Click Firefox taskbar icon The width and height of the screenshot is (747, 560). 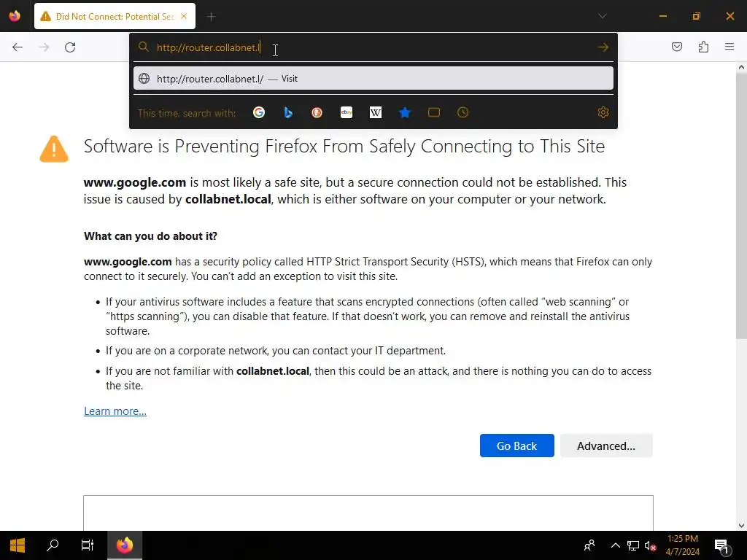pos(124,545)
